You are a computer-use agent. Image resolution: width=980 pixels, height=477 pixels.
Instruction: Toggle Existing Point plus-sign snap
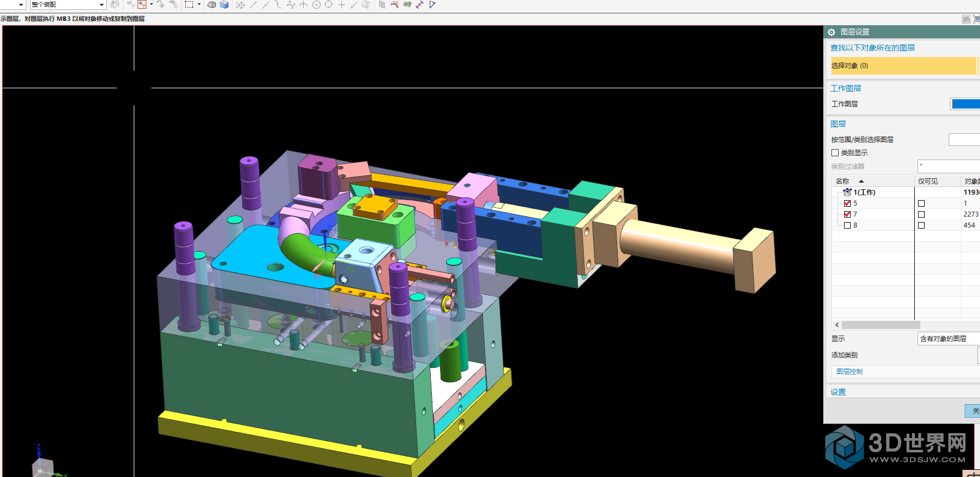click(341, 4)
